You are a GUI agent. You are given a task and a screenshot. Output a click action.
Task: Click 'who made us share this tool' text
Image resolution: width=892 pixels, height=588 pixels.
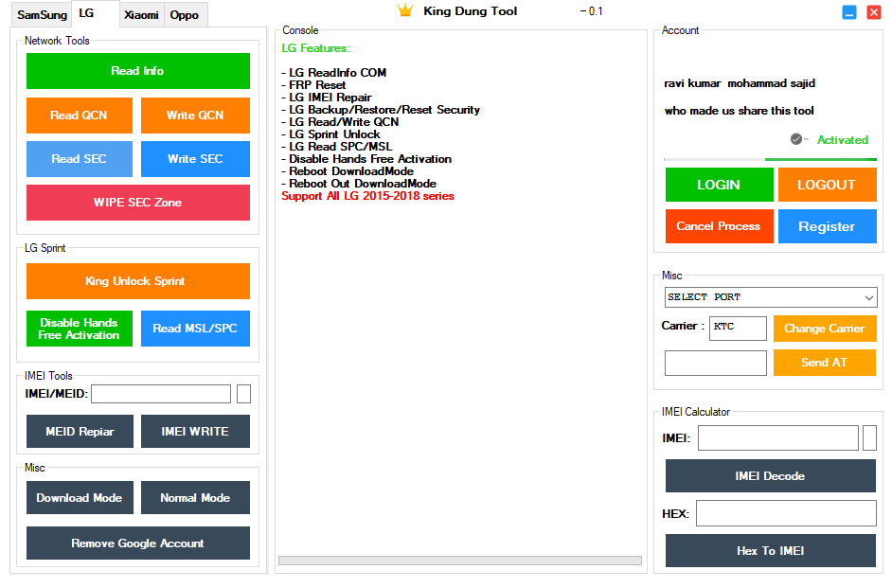coord(739,111)
